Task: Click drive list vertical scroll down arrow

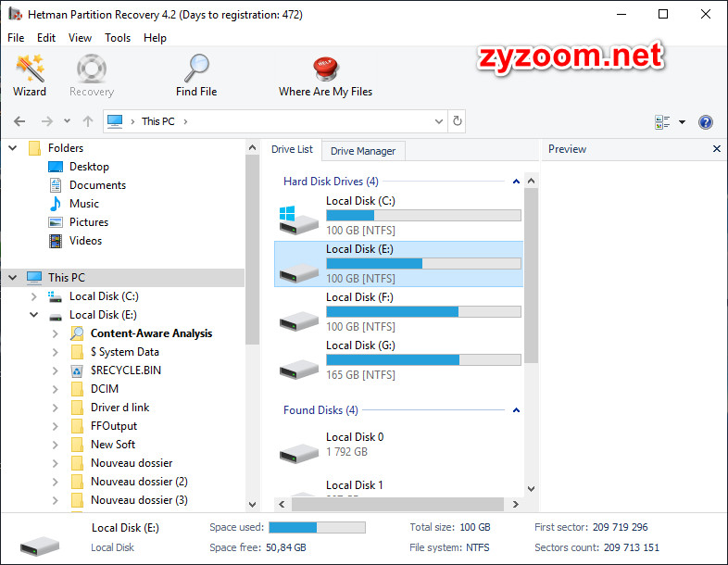Action: [532, 489]
